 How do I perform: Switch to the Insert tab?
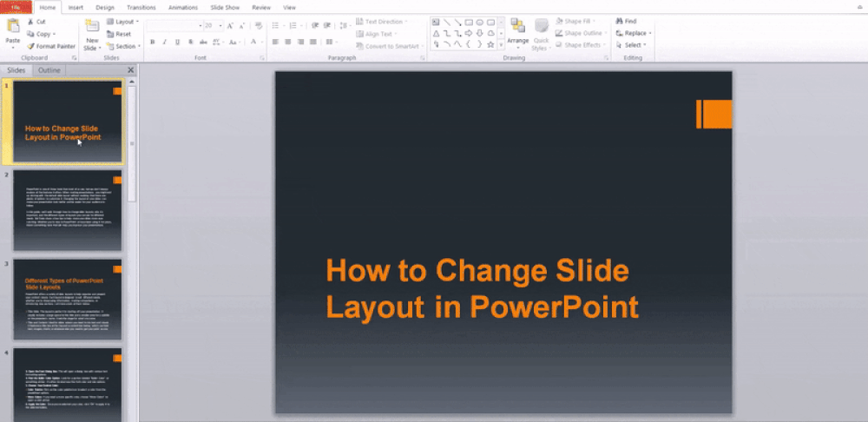point(76,8)
